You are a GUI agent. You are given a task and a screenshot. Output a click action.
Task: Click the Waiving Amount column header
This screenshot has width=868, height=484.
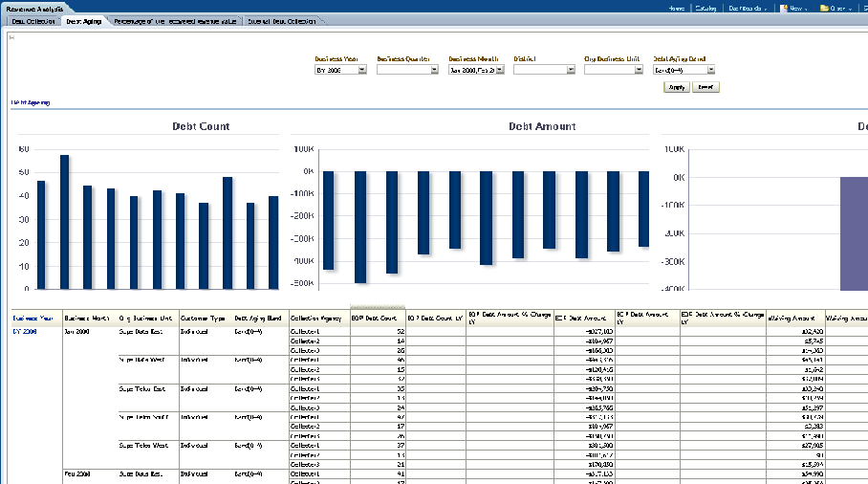coord(792,319)
